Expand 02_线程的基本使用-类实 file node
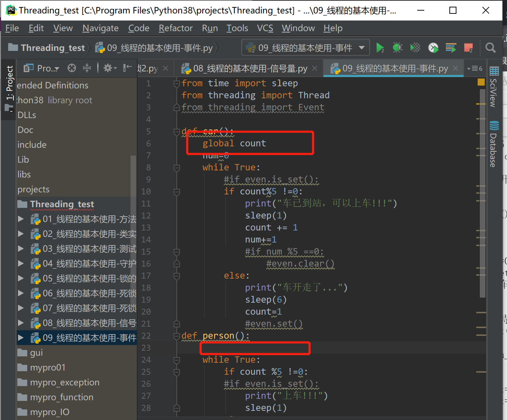The height and width of the screenshot is (420, 507). tap(21, 234)
